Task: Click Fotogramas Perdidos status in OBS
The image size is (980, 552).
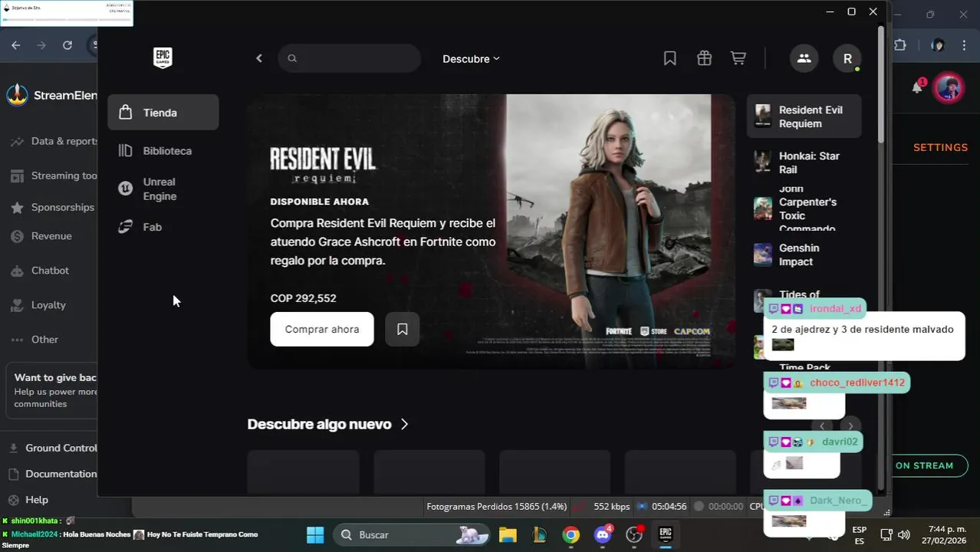Action: 496,507
